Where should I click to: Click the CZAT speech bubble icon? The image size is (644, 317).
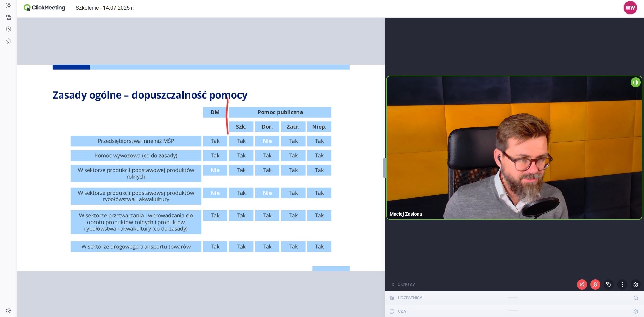point(392,311)
